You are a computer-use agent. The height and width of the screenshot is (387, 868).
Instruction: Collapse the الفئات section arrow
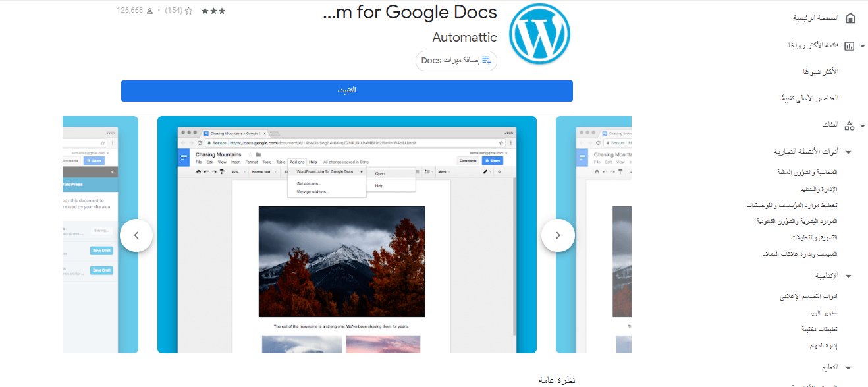click(863, 125)
